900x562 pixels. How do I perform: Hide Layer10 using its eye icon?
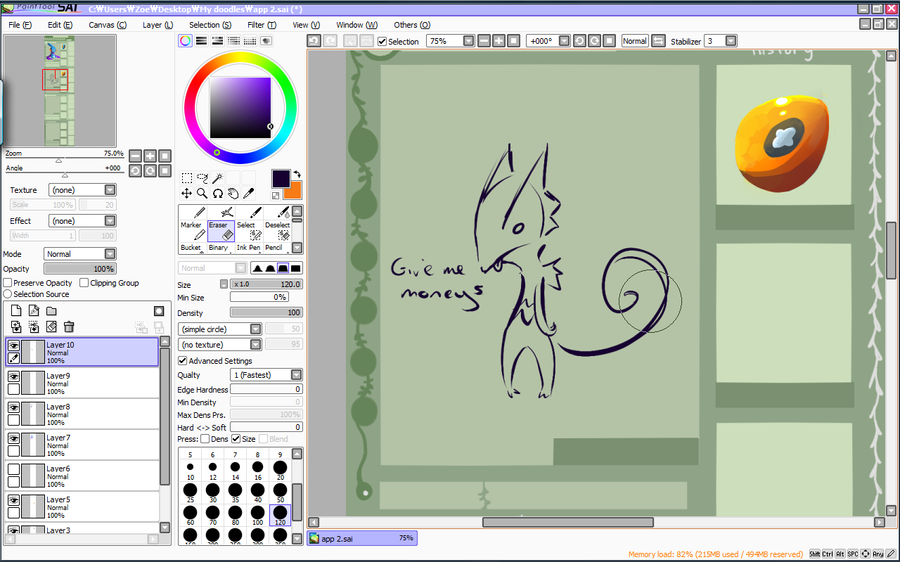click(14, 346)
